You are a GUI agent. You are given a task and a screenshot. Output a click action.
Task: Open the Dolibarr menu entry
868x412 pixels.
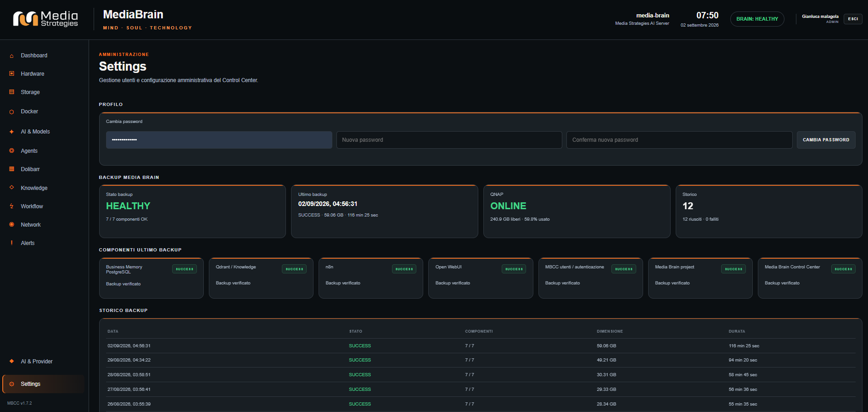tap(30, 169)
